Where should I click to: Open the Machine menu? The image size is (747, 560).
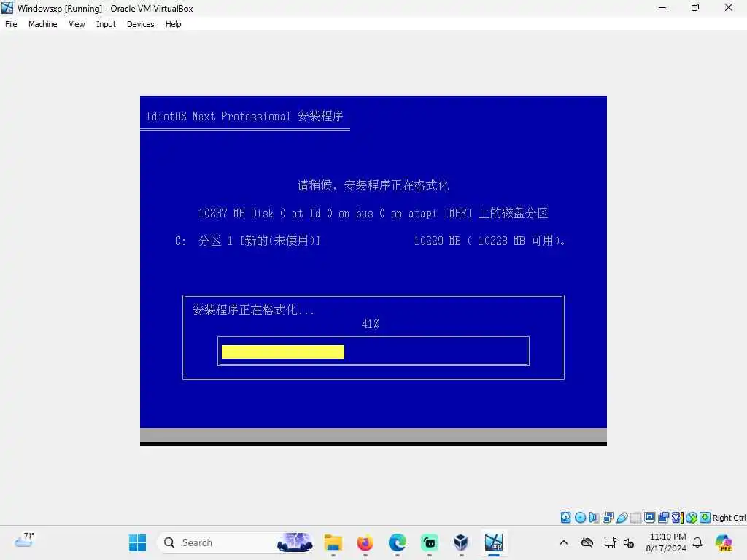(x=42, y=24)
